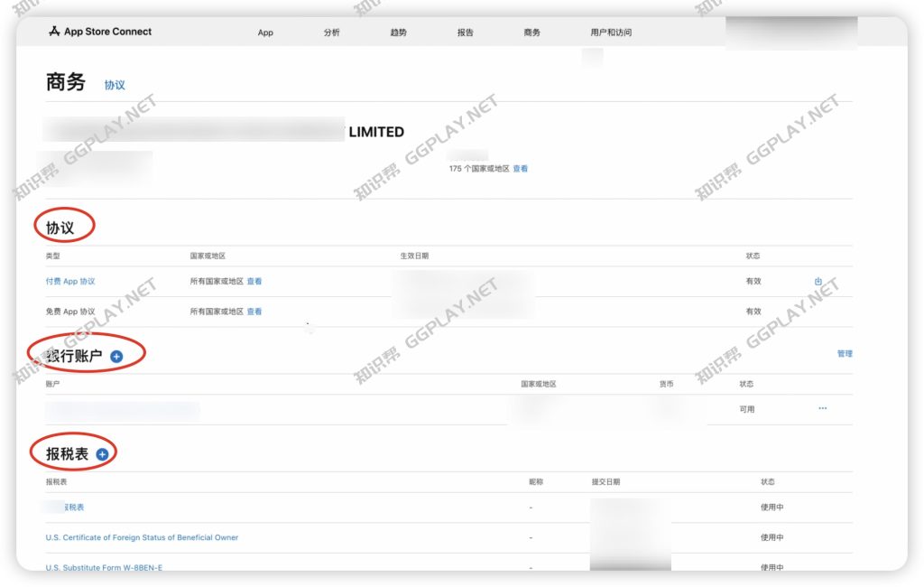
Task: View the 175 countries or regions link
Action: point(521,169)
